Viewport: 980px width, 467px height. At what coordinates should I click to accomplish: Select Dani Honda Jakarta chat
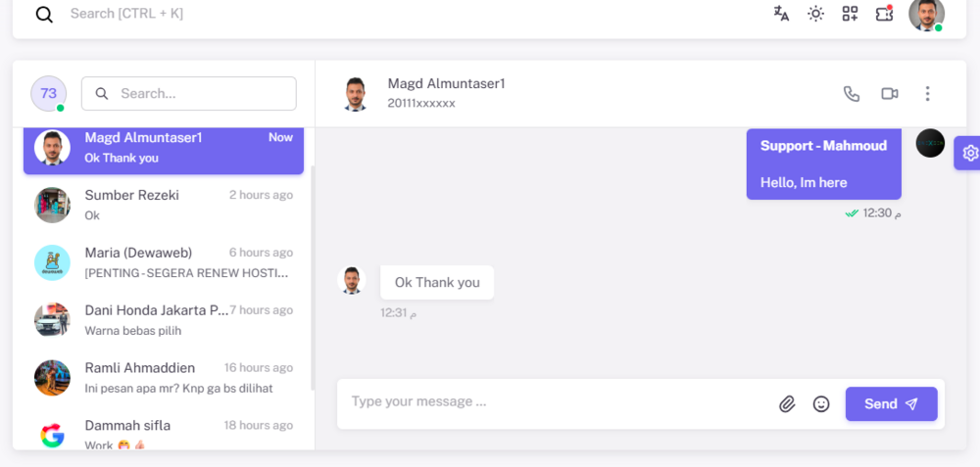pyautogui.click(x=164, y=320)
